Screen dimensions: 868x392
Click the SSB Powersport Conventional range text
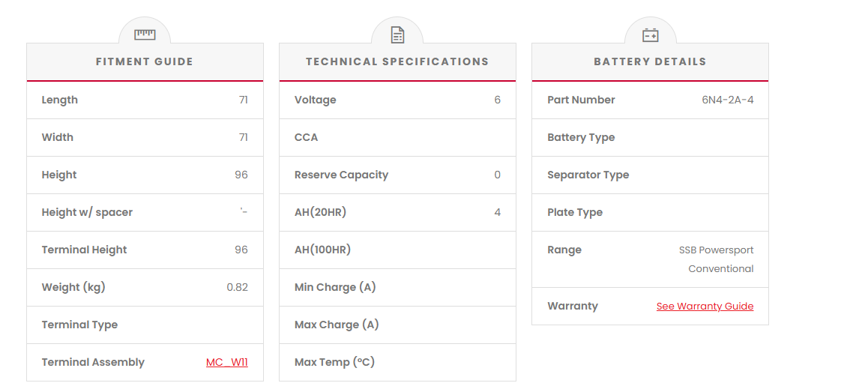[x=717, y=259]
